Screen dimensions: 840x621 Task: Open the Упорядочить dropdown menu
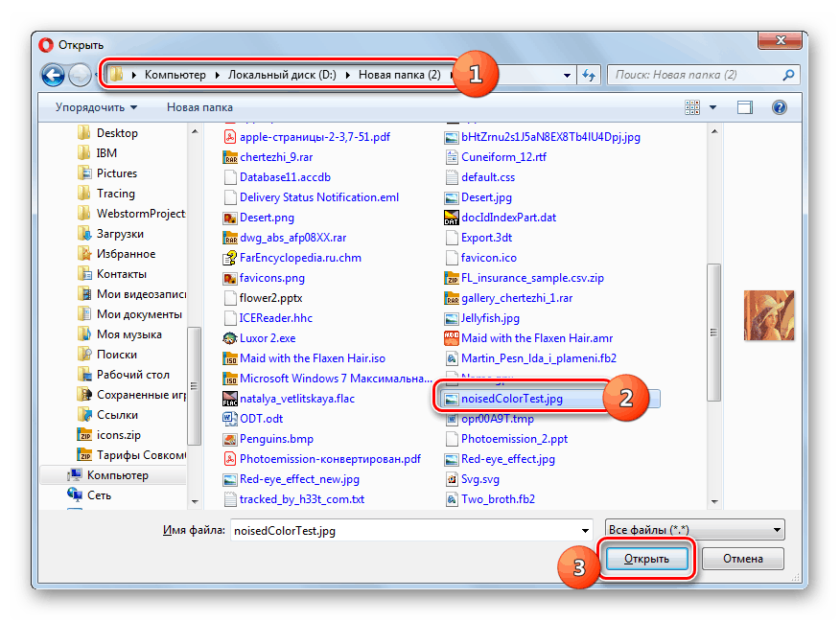96,107
